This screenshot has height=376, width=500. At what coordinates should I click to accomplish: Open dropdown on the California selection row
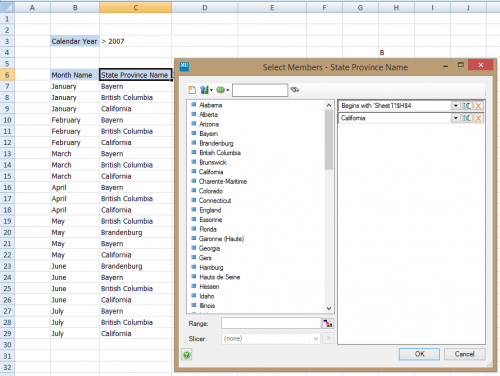point(455,118)
